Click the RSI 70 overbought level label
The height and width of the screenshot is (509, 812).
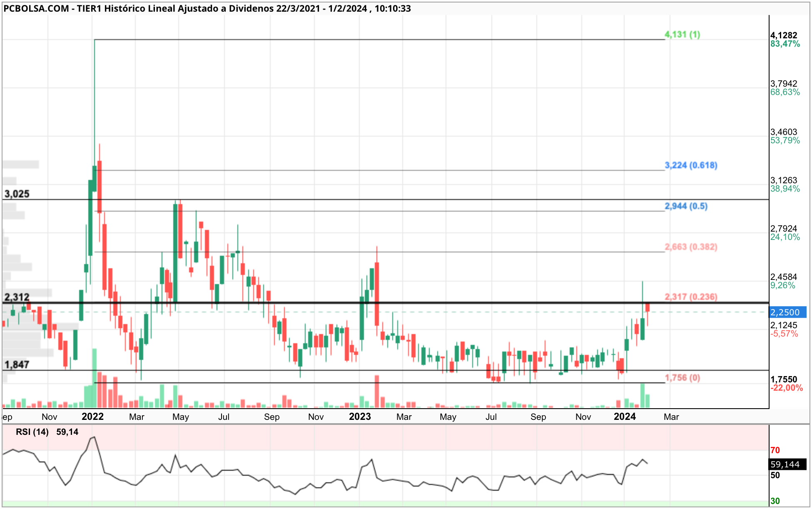(775, 450)
